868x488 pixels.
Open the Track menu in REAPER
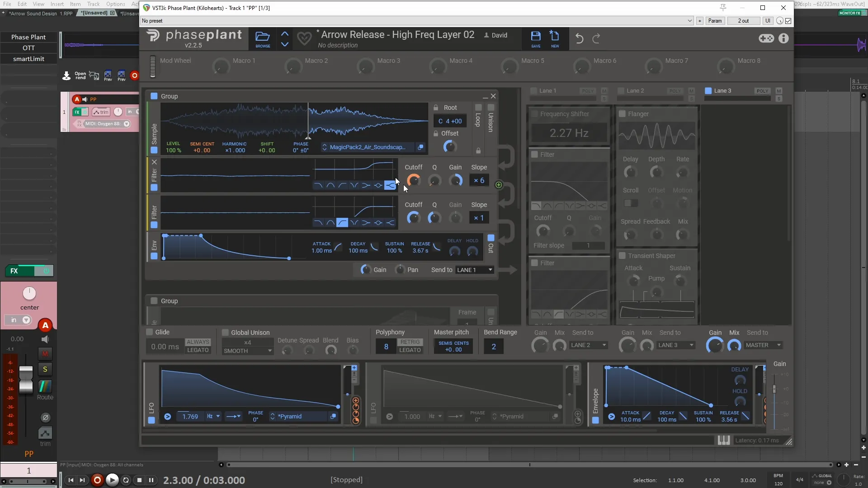[x=93, y=4]
